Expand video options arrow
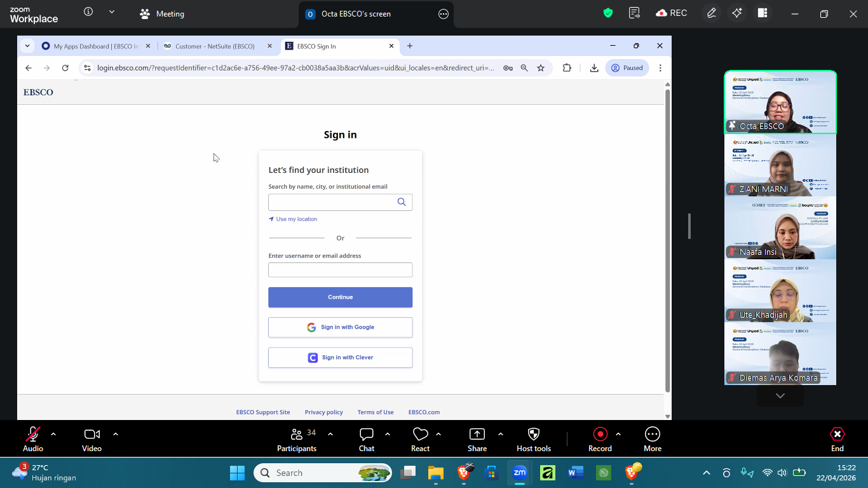868x488 pixels. click(116, 434)
